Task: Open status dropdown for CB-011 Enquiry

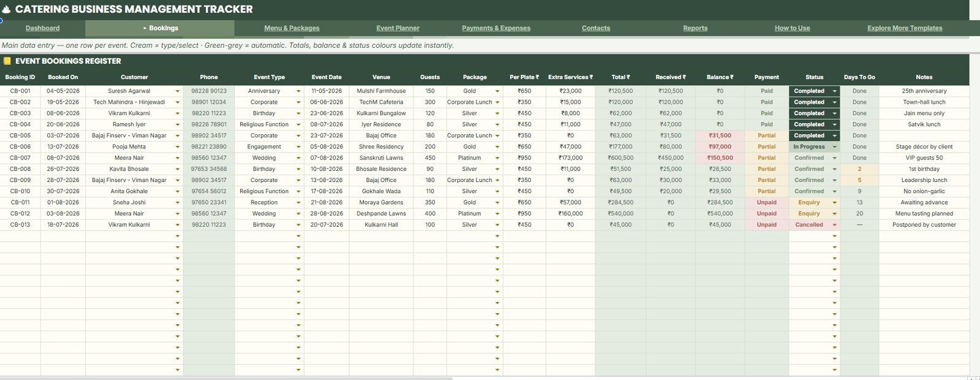Action: [834, 203]
